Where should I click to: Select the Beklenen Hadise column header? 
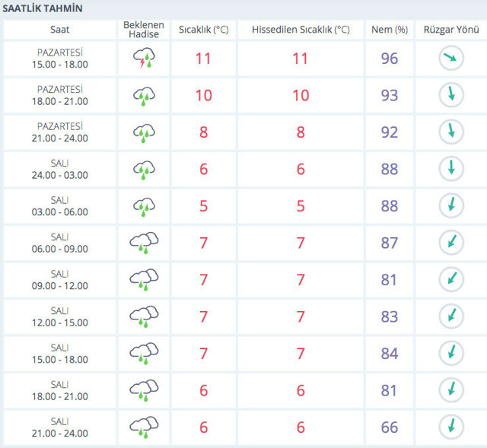pos(144,30)
